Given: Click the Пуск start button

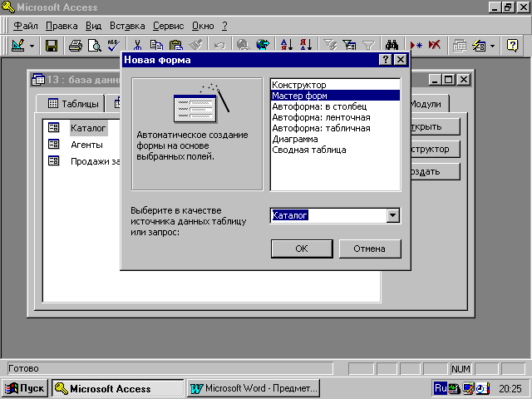Looking at the screenshot, I should tap(25, 388).
